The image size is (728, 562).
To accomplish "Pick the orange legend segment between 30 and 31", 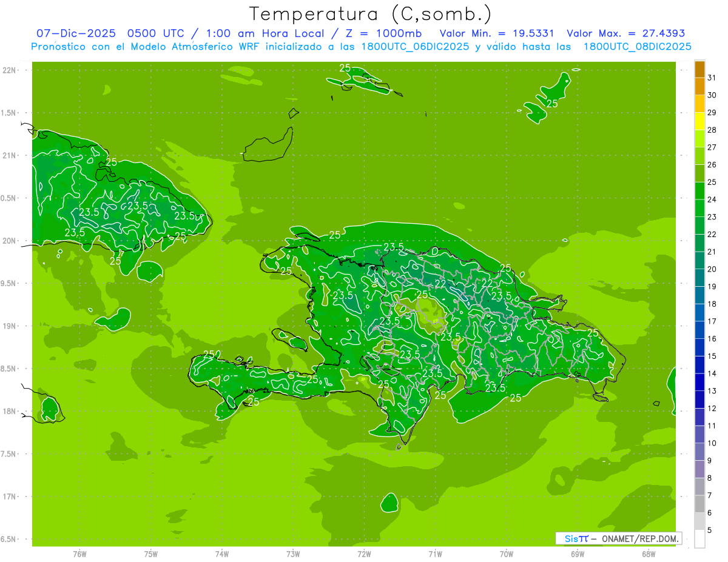I will (699, 86).
